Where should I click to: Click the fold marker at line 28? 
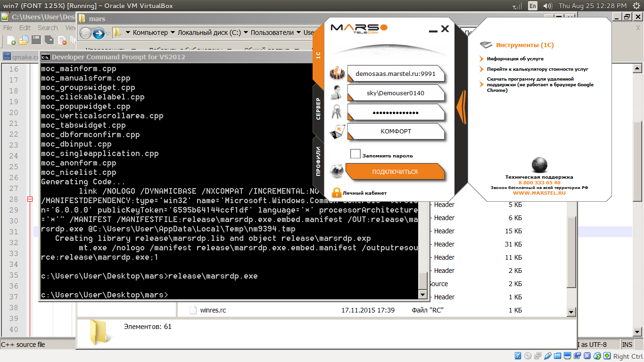(30, 199)
